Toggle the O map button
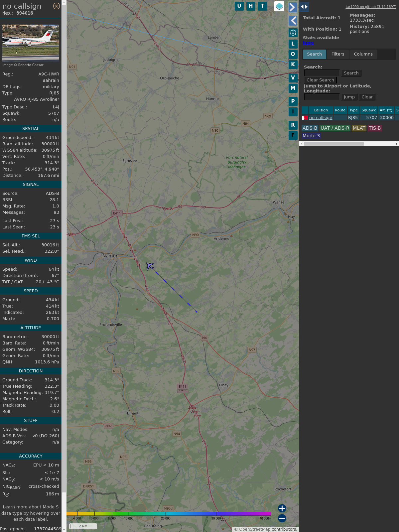 coord(293,54)
